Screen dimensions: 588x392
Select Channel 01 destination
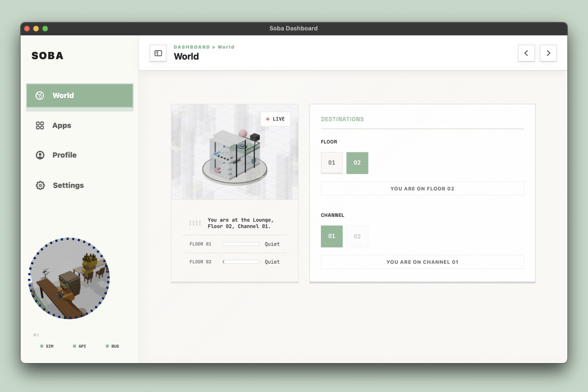tap(332, 236)
